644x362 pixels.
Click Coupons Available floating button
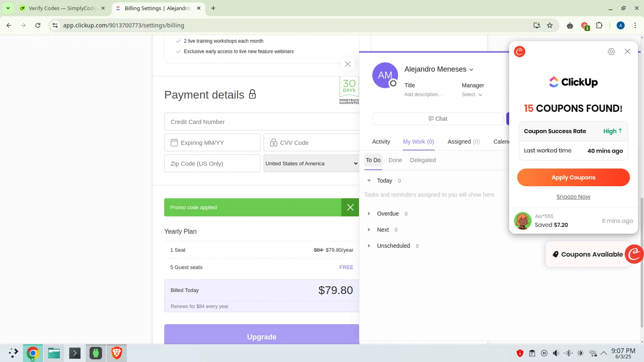588,254
